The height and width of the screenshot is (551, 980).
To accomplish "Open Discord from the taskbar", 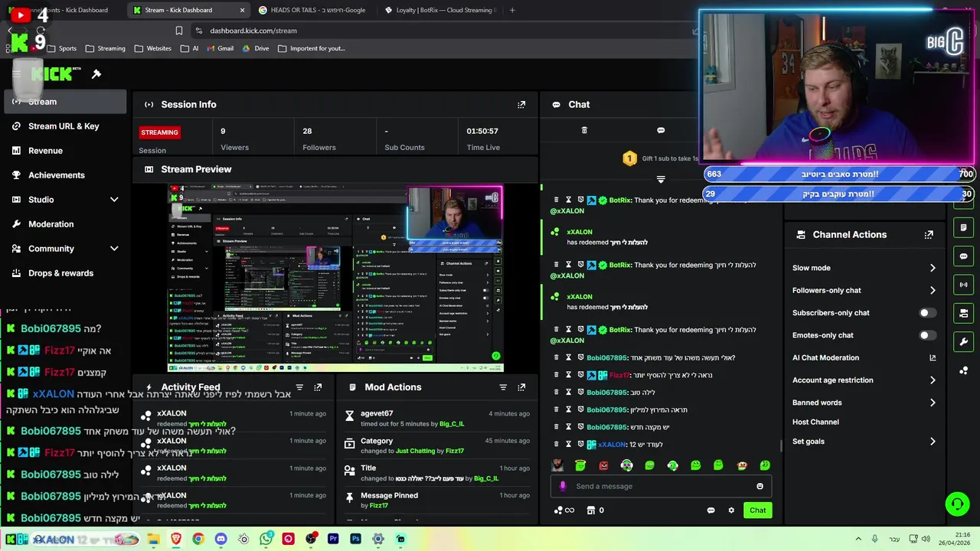I will point(221,539).
